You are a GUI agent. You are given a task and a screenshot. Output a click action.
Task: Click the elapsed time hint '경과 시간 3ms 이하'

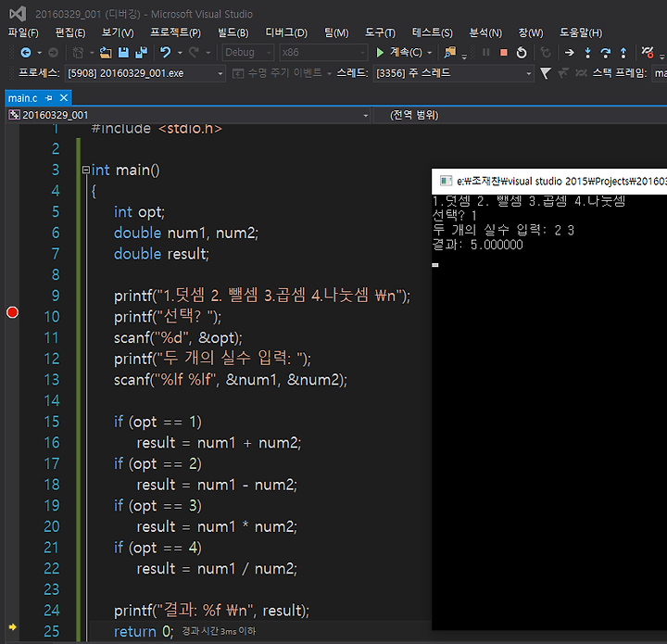219,631
